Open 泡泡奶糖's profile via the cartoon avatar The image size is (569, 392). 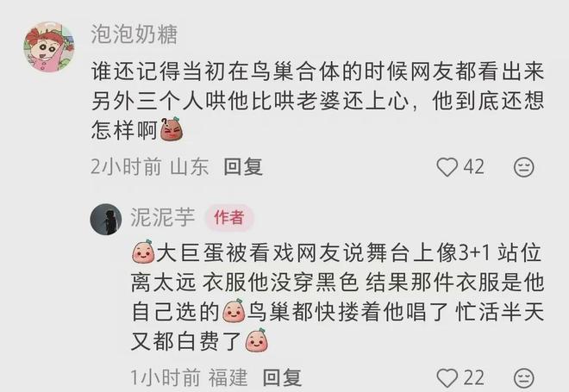(x=49, y=47)
